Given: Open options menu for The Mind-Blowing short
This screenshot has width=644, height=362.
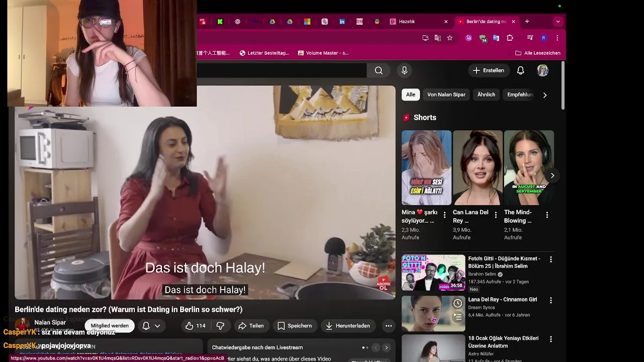Looking at the screenshot, I should [547, 215].
